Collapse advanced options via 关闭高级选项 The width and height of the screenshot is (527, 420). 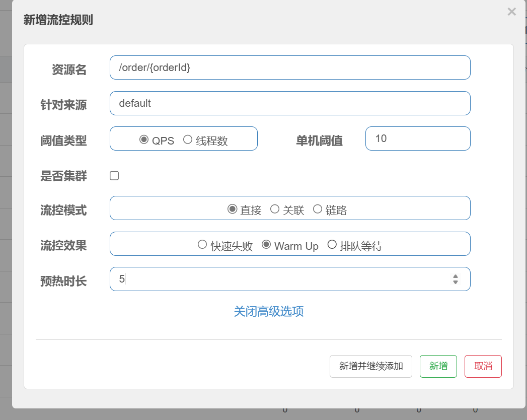point(269,311)
